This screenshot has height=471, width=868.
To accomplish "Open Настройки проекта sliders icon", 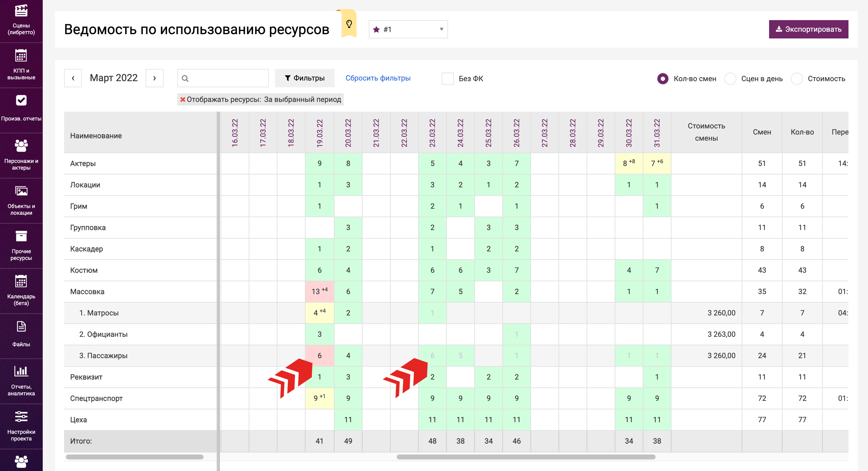I will [21, 417].
